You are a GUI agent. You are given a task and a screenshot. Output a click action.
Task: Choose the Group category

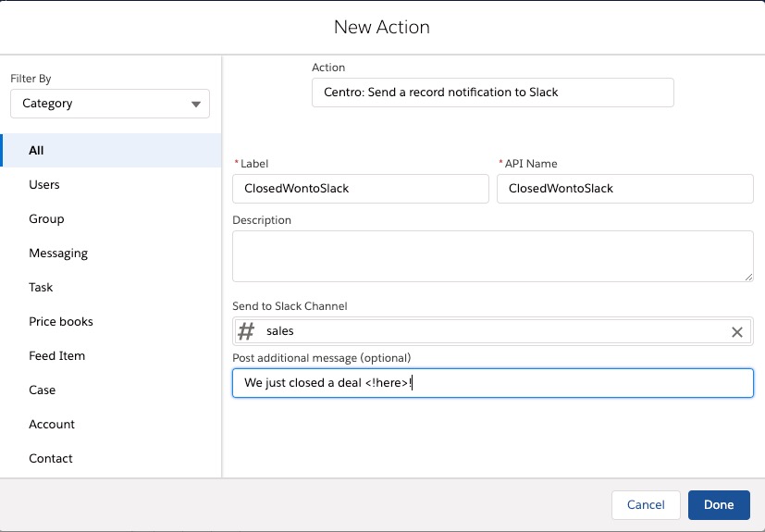[x=46, y=218]
